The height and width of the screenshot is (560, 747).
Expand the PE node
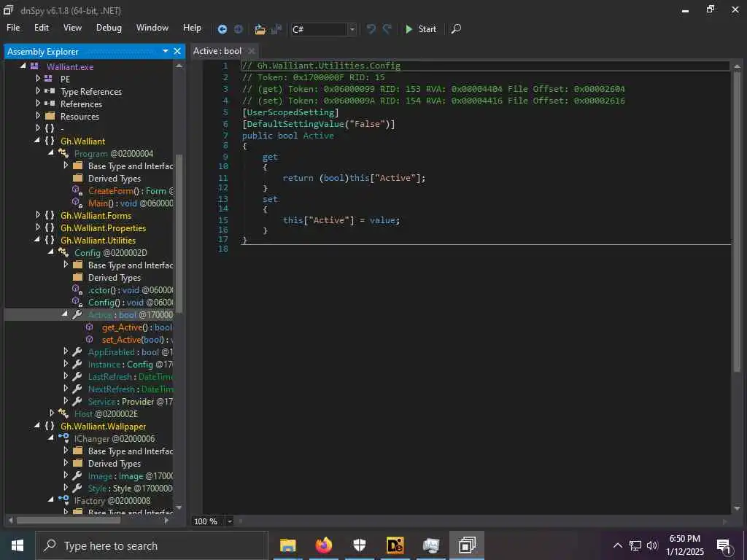38,78
